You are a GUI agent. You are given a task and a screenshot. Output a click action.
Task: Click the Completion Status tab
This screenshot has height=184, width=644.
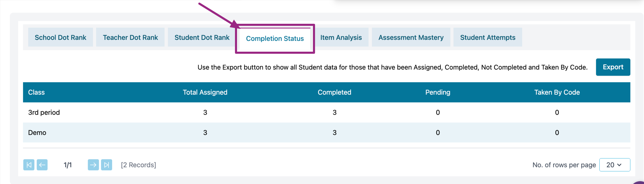tap(275, 39)
